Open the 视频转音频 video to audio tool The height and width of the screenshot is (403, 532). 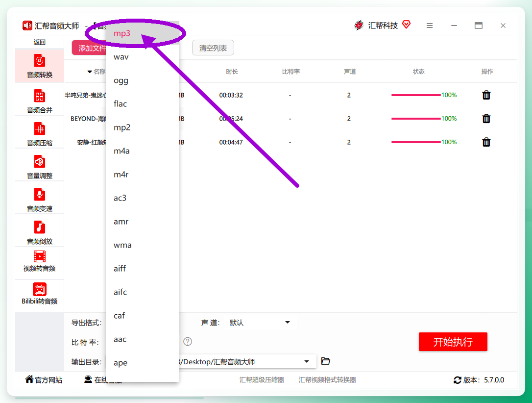39,262
